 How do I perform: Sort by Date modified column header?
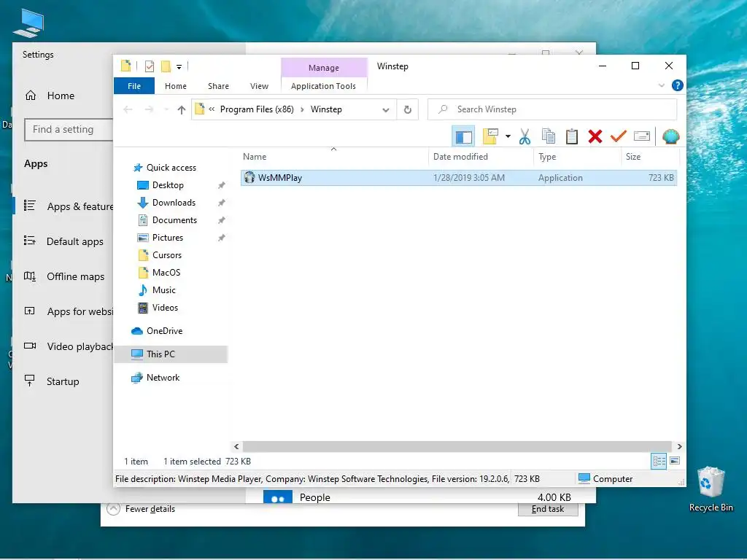click(x=481, y=157)
